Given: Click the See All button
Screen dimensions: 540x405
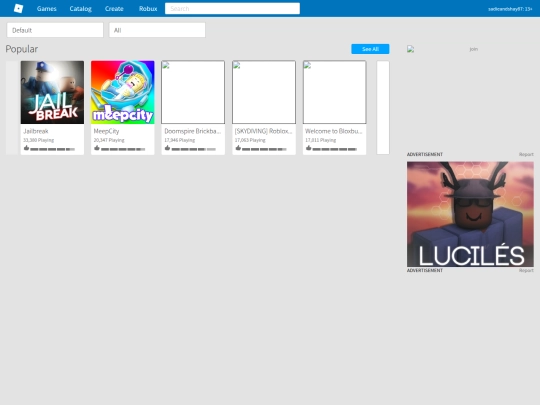Looking at the screenshot, I should [370, 49].
